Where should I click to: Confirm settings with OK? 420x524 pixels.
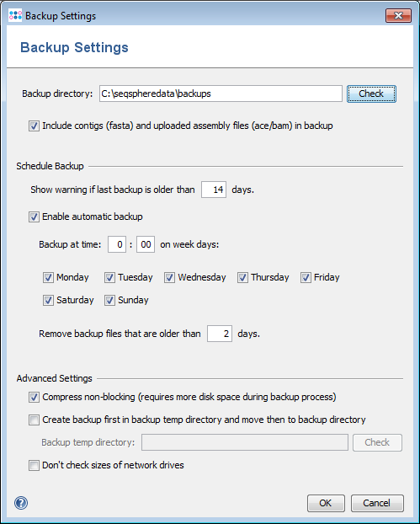326,503
